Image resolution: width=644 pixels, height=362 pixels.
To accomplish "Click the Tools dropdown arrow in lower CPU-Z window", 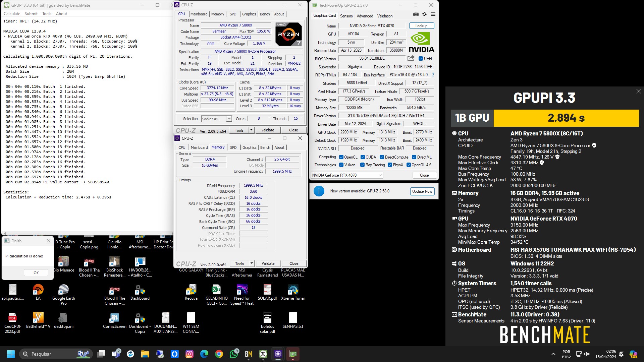I will [252, 263].
